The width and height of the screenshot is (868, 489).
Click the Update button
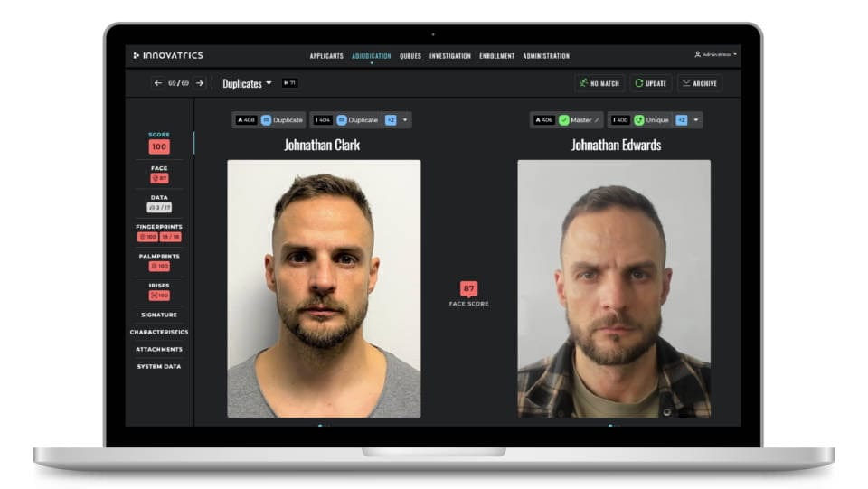click(650, 83)
